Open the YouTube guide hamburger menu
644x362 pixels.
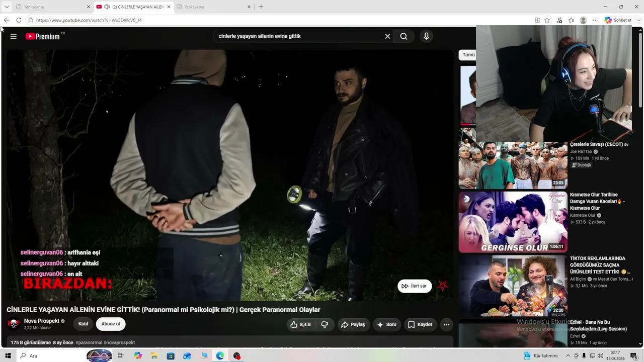[14, 36]
